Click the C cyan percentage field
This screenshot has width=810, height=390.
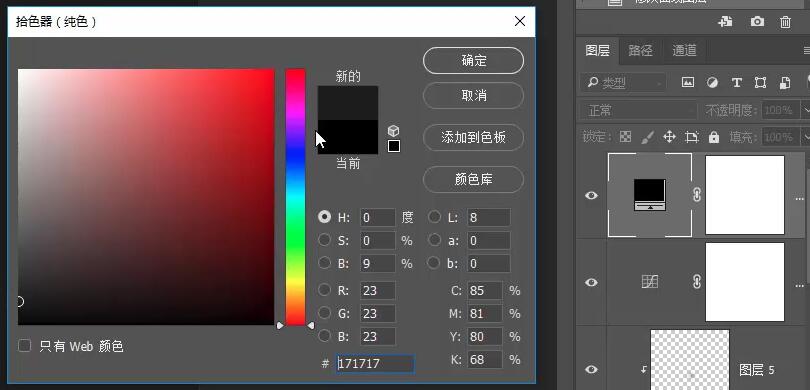coord(485,290)
